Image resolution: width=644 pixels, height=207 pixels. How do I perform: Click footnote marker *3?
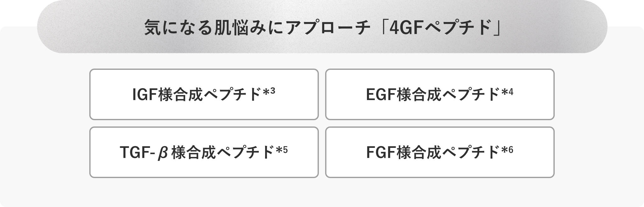[270, 92]
